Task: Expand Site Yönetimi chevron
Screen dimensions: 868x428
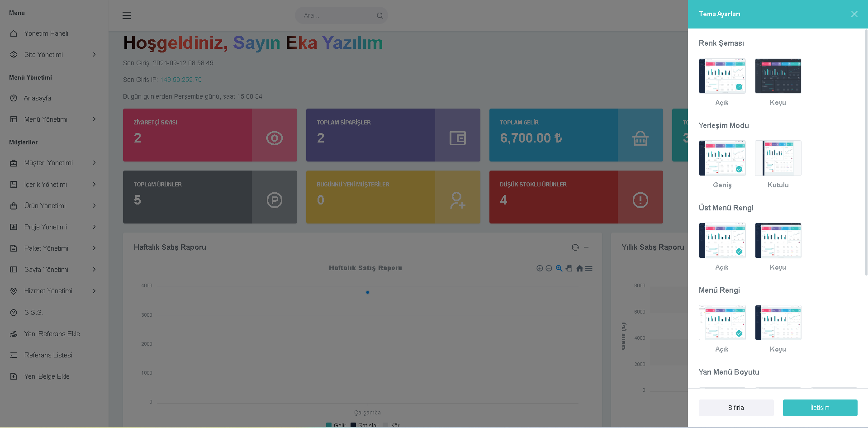Action: tap(94, 55)
